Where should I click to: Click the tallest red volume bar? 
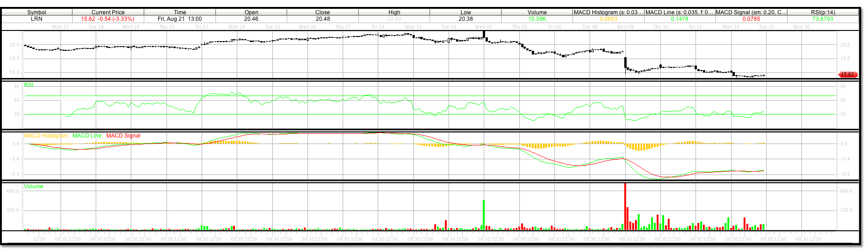click(x=625, y=208)
